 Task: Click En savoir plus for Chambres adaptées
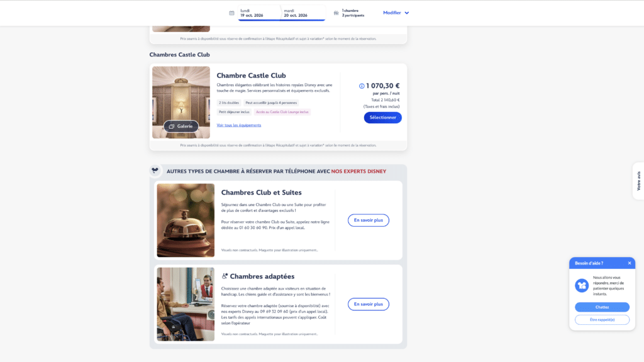369,304
